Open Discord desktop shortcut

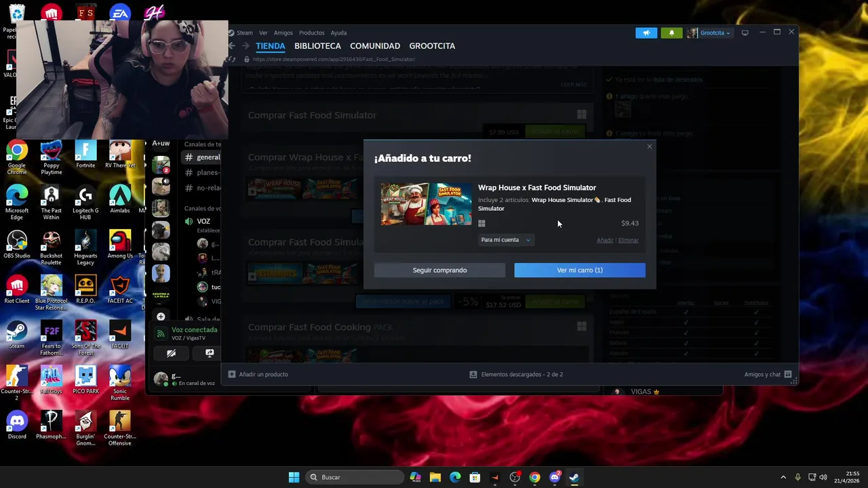click(x=17, y=426)
